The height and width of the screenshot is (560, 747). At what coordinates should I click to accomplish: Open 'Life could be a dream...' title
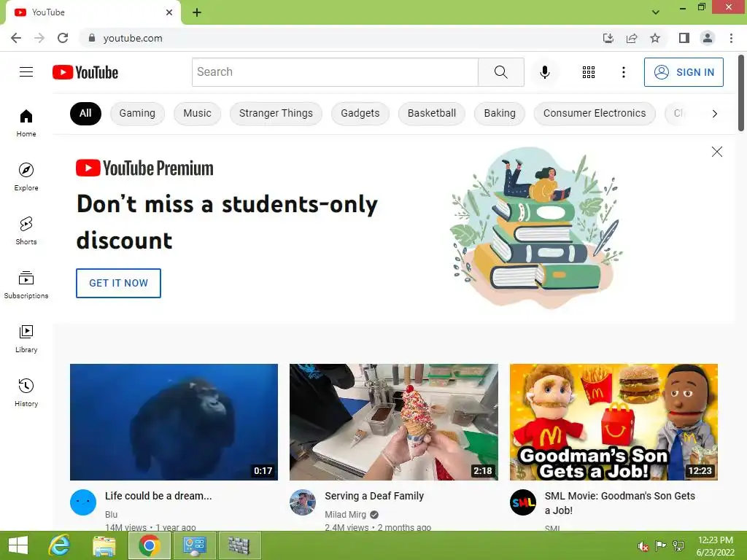(x=158, y=496)
